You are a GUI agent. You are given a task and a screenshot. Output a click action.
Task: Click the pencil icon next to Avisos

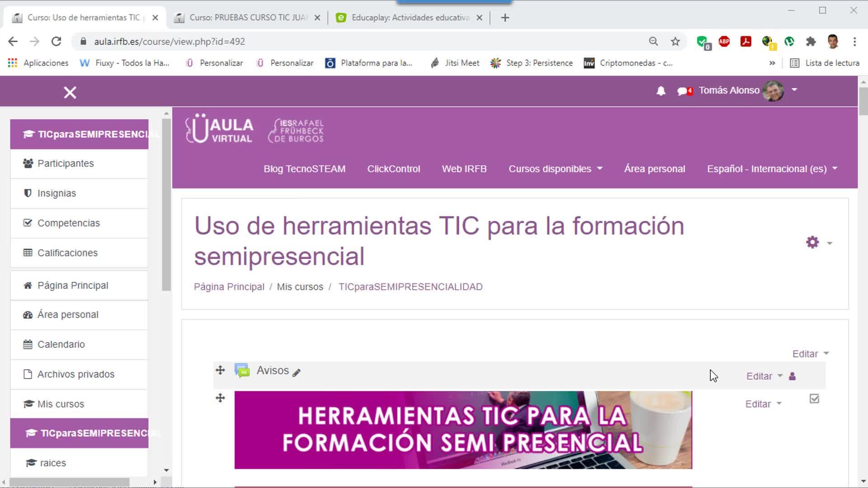(297, 372)
